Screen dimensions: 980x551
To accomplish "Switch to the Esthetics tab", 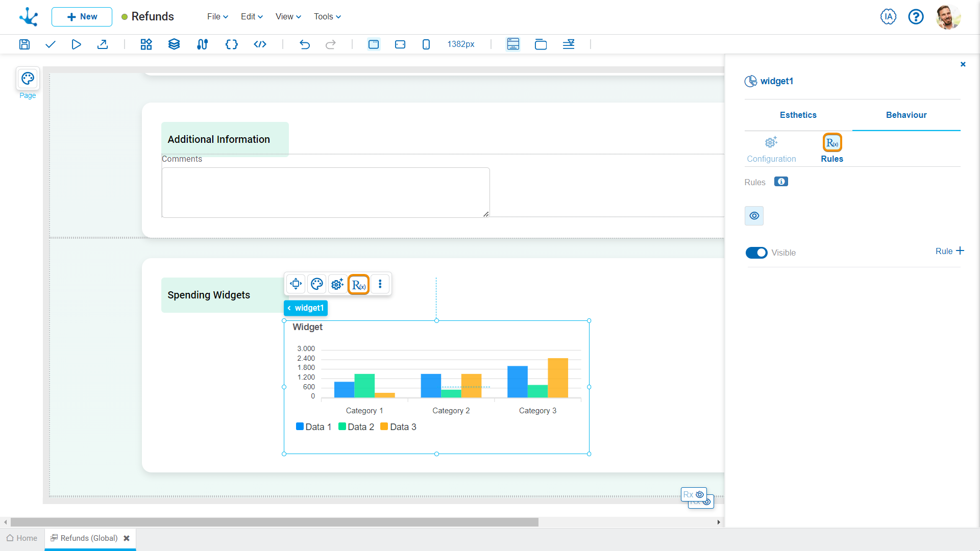I will (798, 115).
